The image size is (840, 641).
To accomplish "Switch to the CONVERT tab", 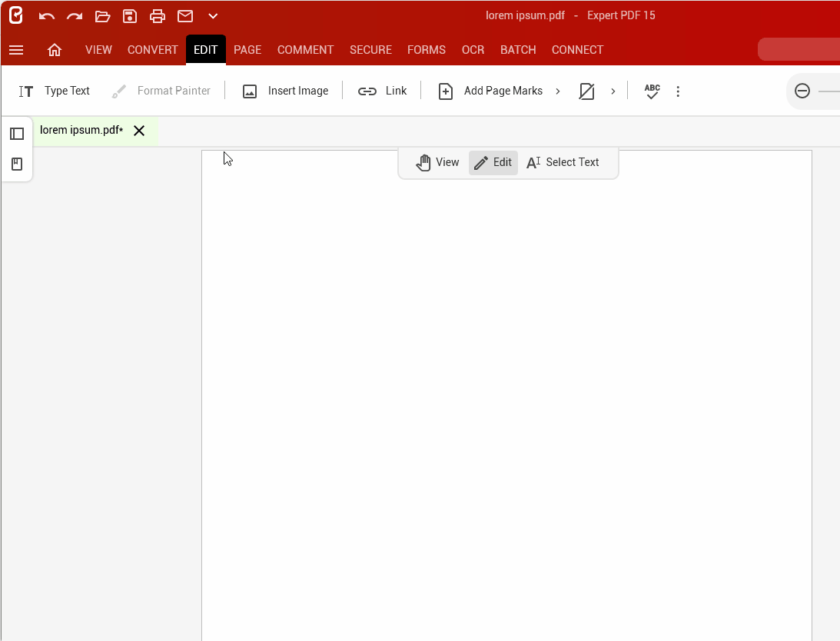I will (153, 50).
